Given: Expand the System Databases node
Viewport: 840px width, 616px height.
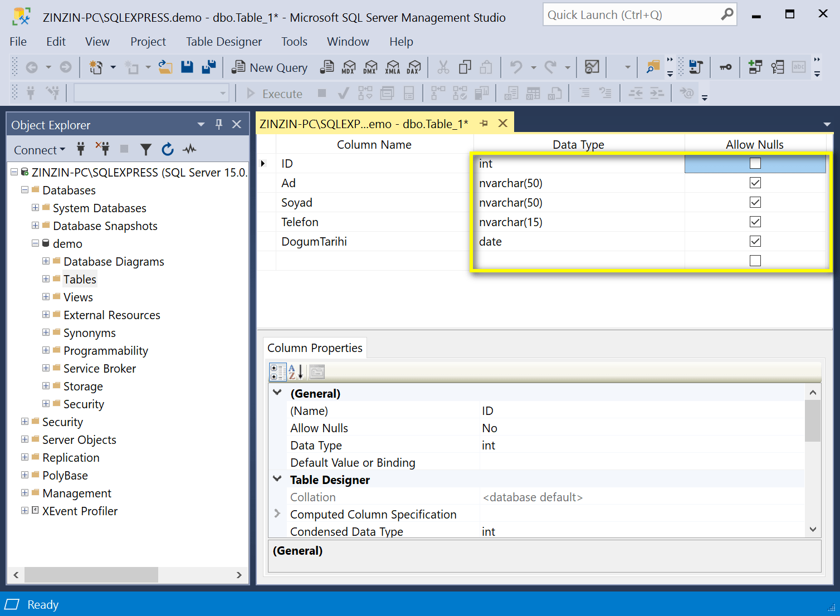Looking at the screenshot, I should 35,208.
